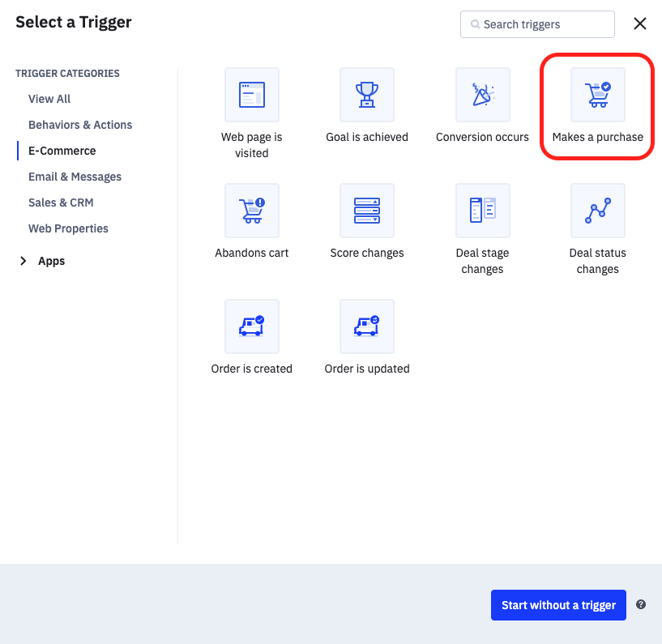Select the Order is updated truck icon
Image resolution: width=662 pixels, height=644 pixels.
[367, 326]
